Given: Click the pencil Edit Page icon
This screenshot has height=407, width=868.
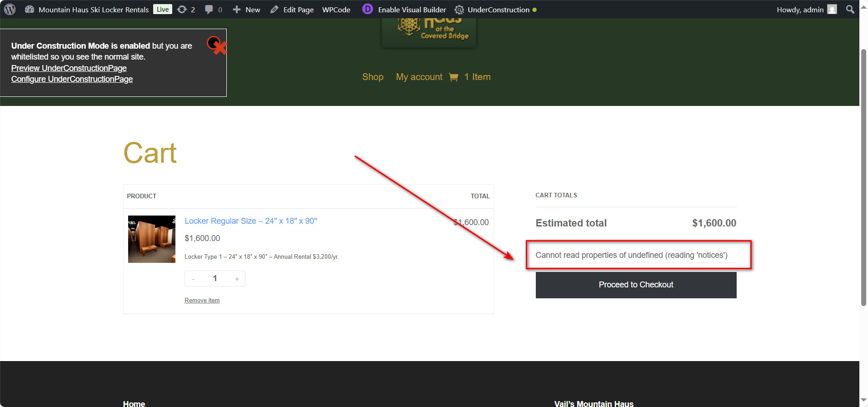Looking at the screenshot, I should tap(274, 10).
